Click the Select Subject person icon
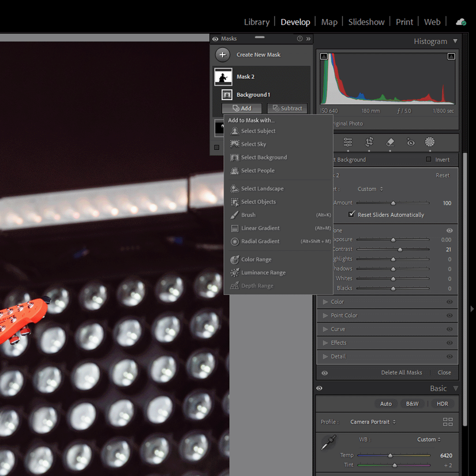Image resolution: width=476 pixels, height=476 pixels. pos(235,131)
